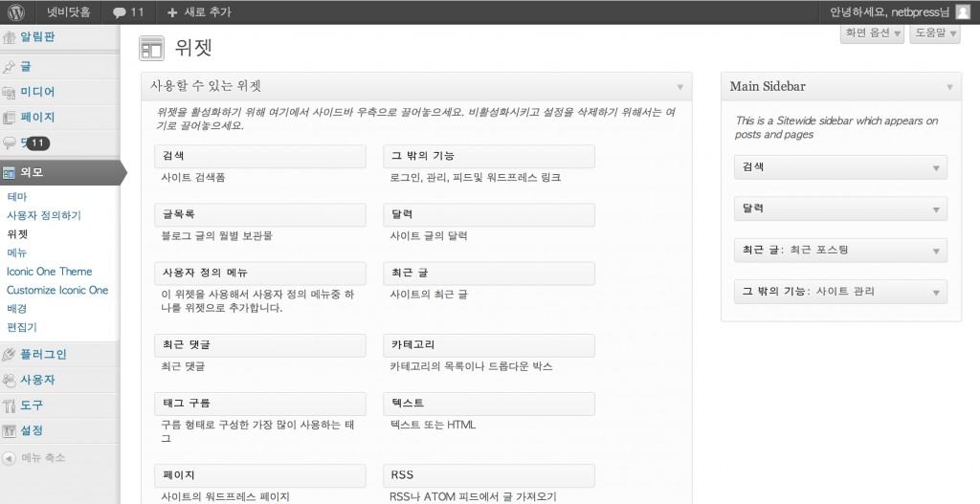Click the 플러그인 plugin icon in sidebar

10,355
